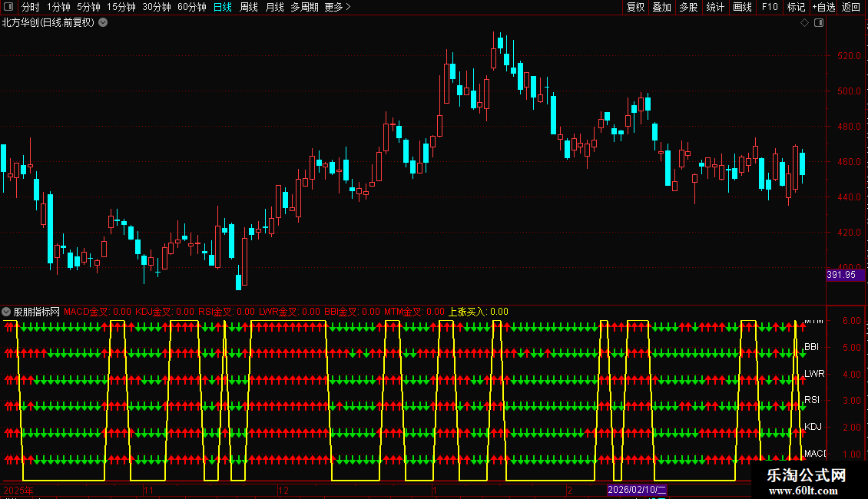
Task: Select the BBI金叉 value label
Action: (x=352, y=312)
